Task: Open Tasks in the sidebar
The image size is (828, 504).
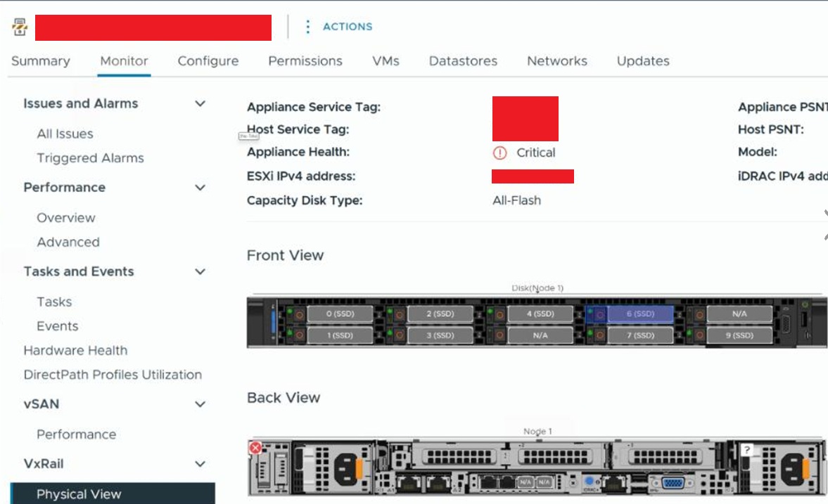Action: point(54,302)
